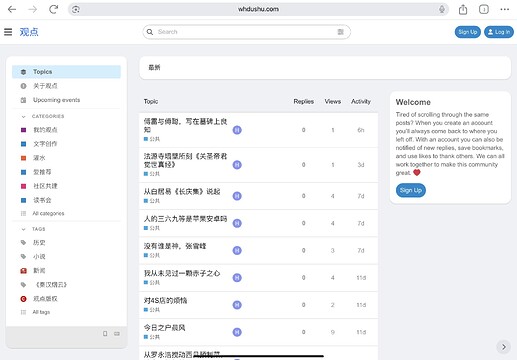The image size is (517, 360).
Task: Sort topics by Activity column
Action: pos(361,101)
